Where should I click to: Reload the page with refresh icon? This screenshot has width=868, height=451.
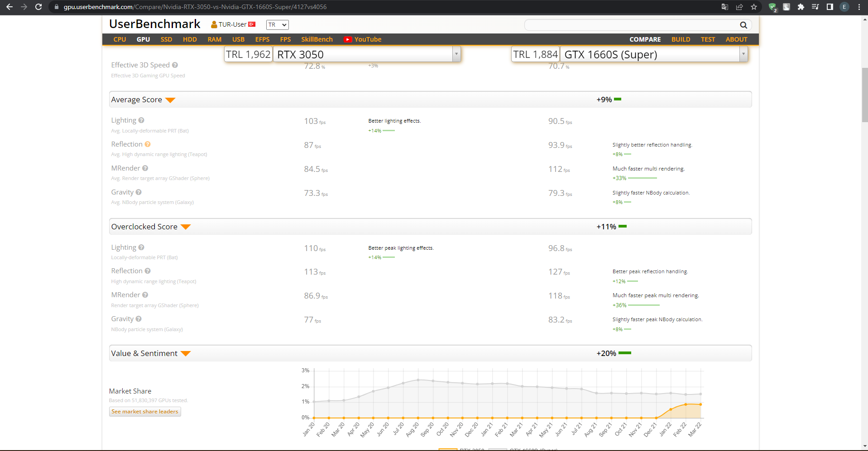[x=38, y=7]
